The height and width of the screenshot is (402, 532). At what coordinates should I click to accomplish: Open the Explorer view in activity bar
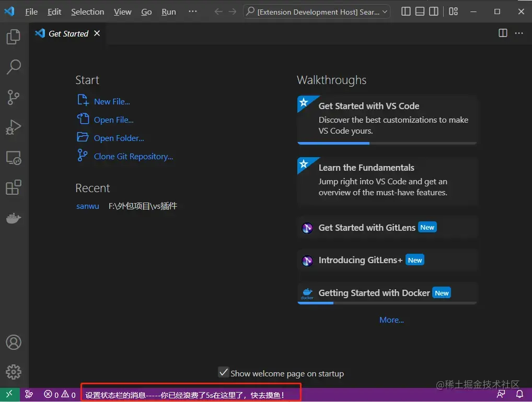click(14, 37)
